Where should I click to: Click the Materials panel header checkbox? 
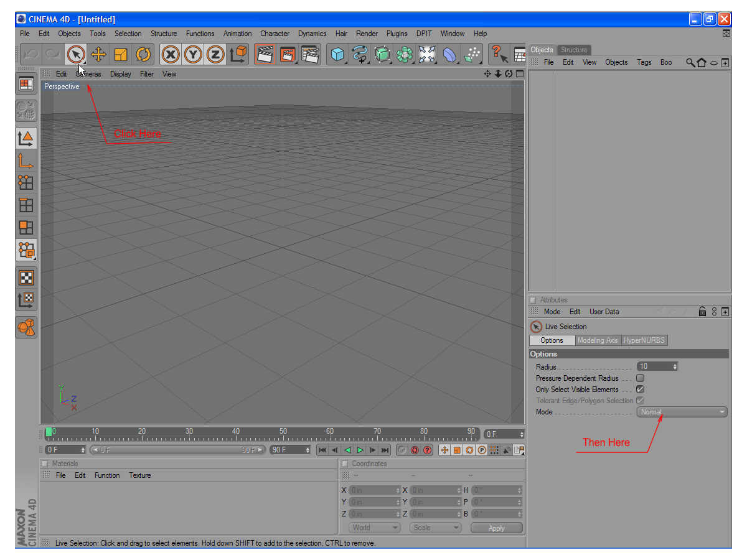pyautogui.click(x=44, y=464)
